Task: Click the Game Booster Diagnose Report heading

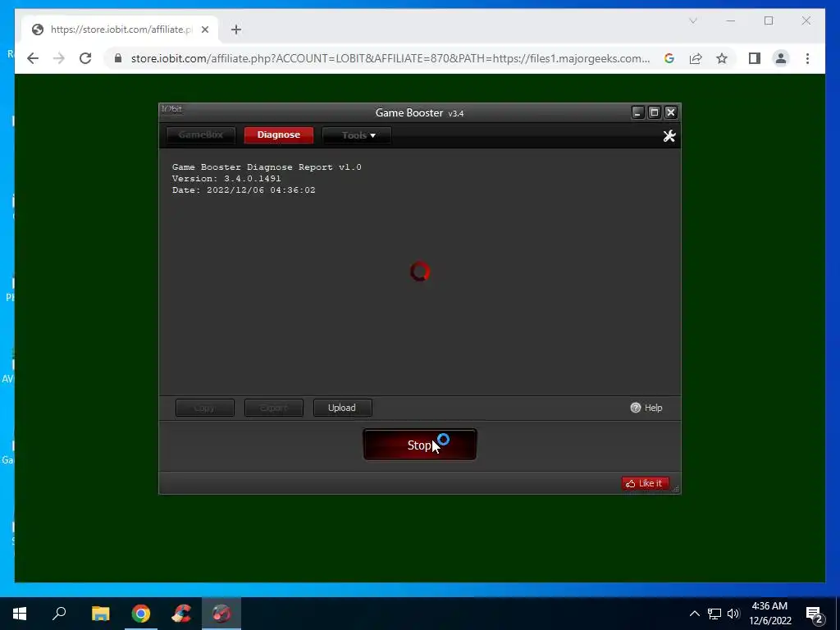Action: [267, 167]
